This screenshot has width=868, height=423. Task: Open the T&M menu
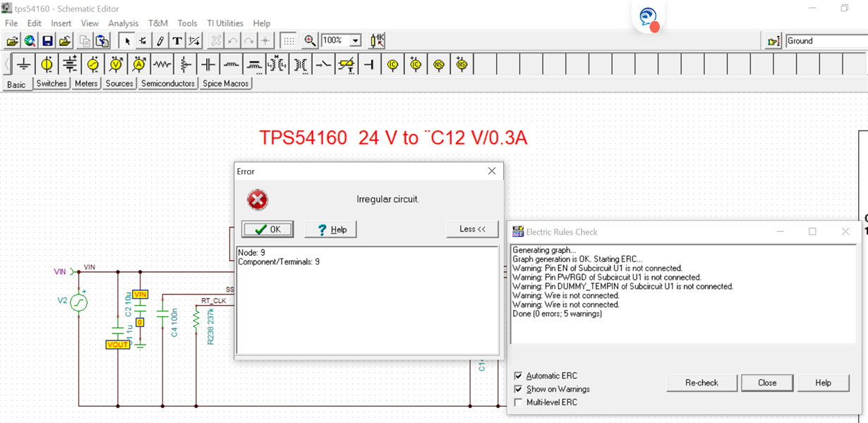(x=158, y=23)
